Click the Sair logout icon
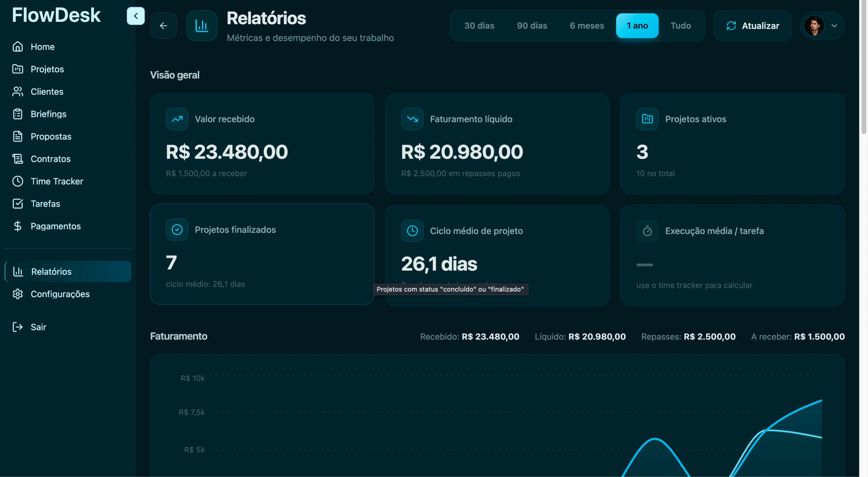 click(18, 327)
